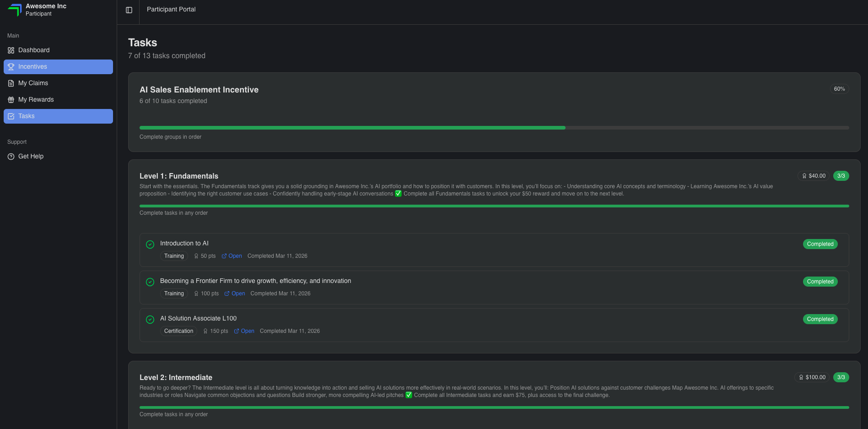Select Tasks in the sidebar
868x429 pixels.
coord(58,116)
